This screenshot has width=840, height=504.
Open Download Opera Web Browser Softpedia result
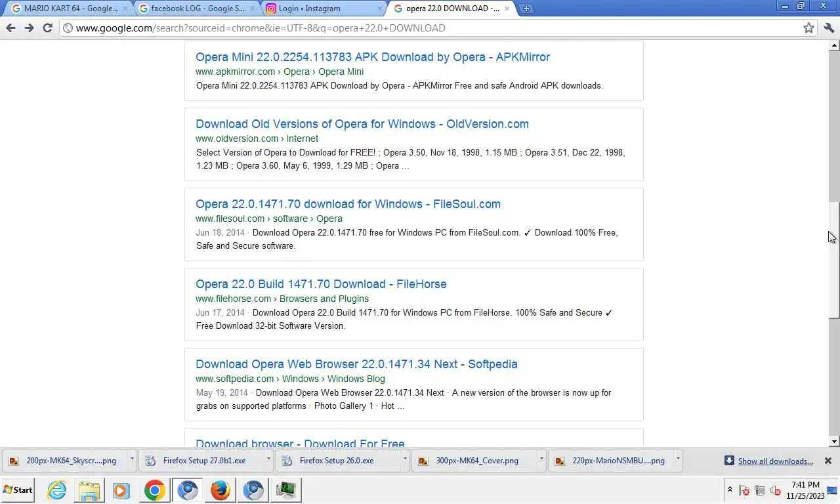[356, 364]
